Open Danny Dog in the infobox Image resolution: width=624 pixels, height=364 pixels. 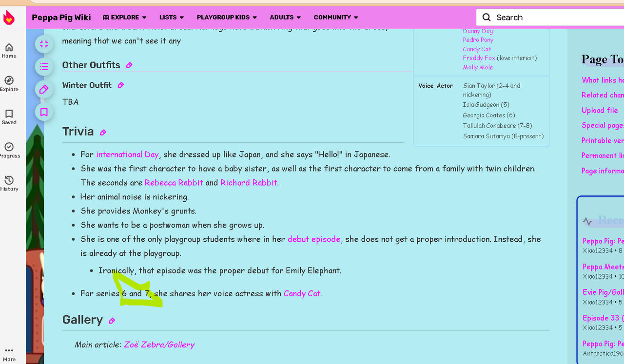click(478, 31)
